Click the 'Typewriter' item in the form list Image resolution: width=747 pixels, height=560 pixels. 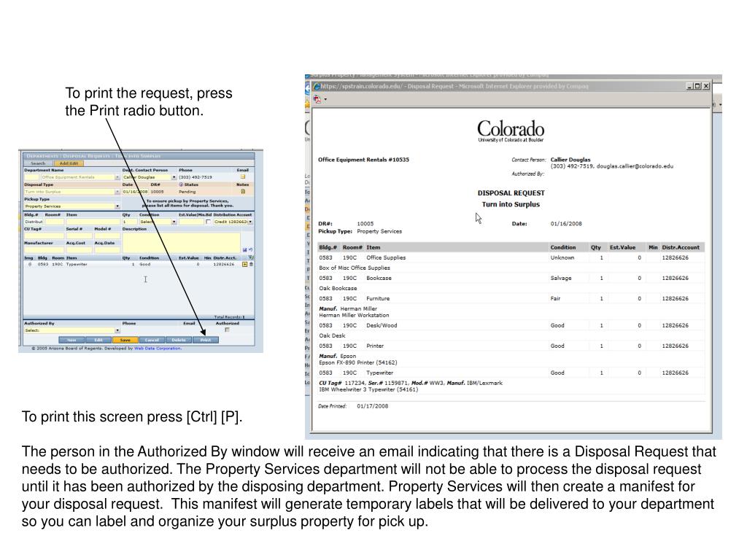[x=77, y=264]
